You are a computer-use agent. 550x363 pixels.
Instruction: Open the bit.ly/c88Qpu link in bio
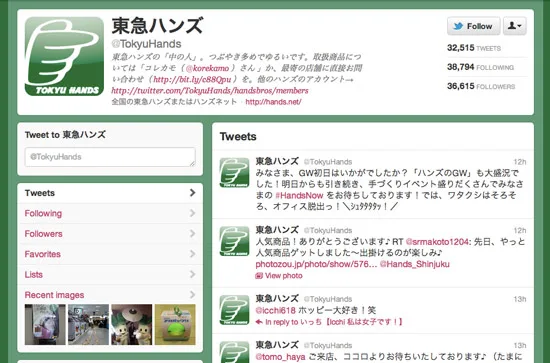(x=192, y=79)
